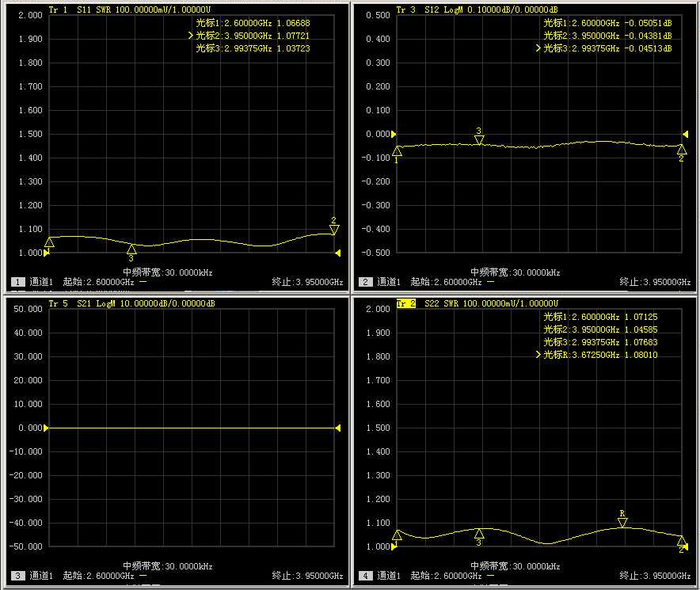700x590 pixels.
Task: Click start frequency 2.60000GHz in window 1
Action: pyautogui.click(x=99, y=282)
